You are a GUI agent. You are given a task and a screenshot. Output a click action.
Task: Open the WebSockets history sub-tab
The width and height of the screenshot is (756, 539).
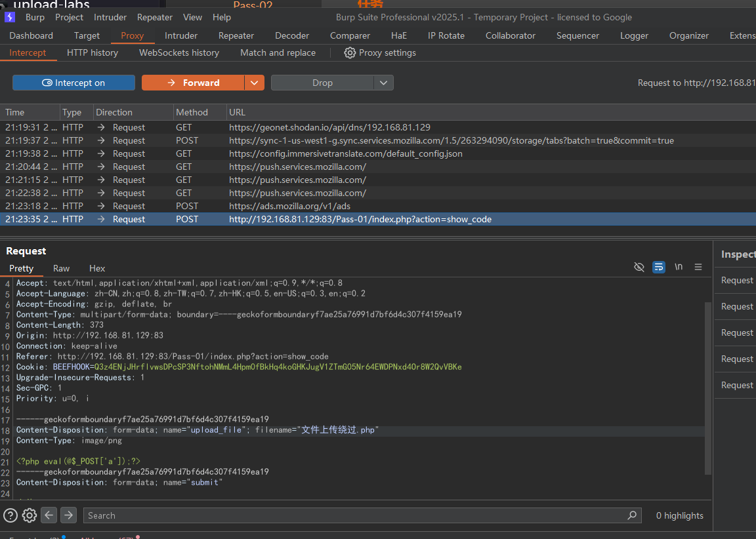tap(179, 53)
